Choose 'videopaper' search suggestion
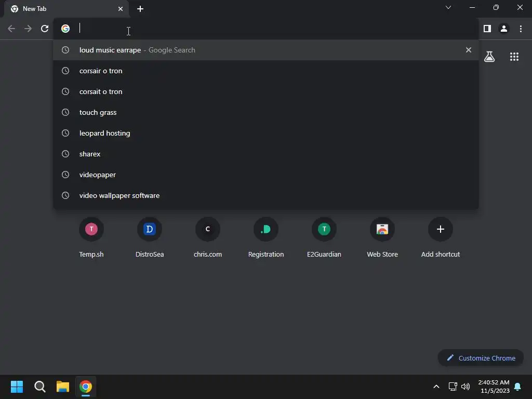Screen dimensions: 532x399 point(265,175)
